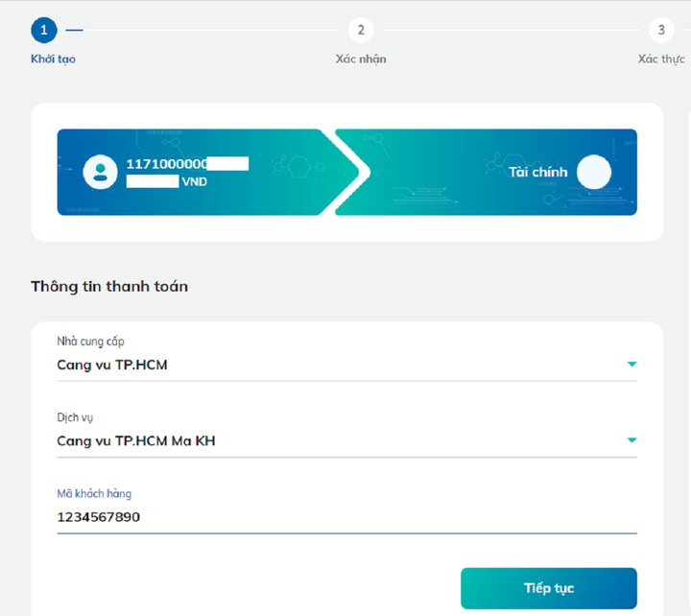Expand the Dịch vụ dropdown arrow
This screenshot has height=616, width=691.
click(631, 440)
